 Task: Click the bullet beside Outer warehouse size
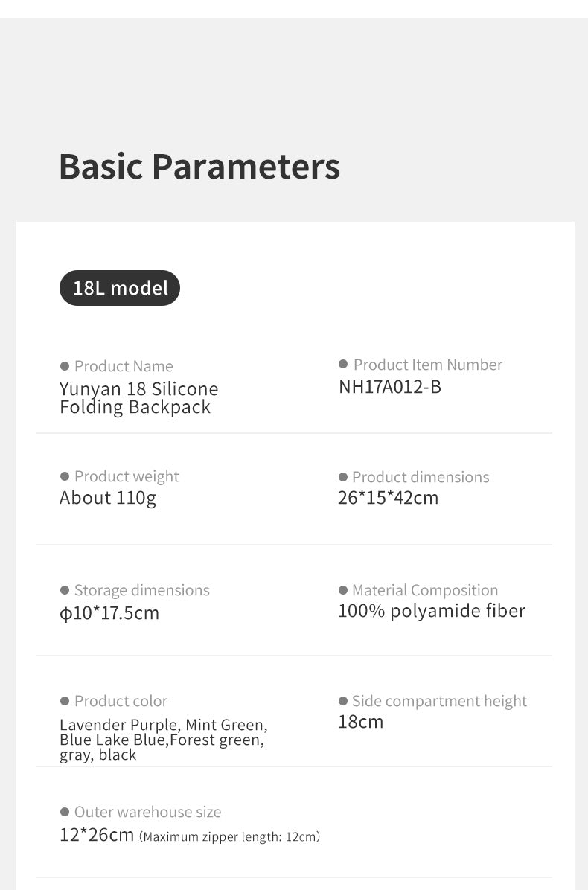65,812
